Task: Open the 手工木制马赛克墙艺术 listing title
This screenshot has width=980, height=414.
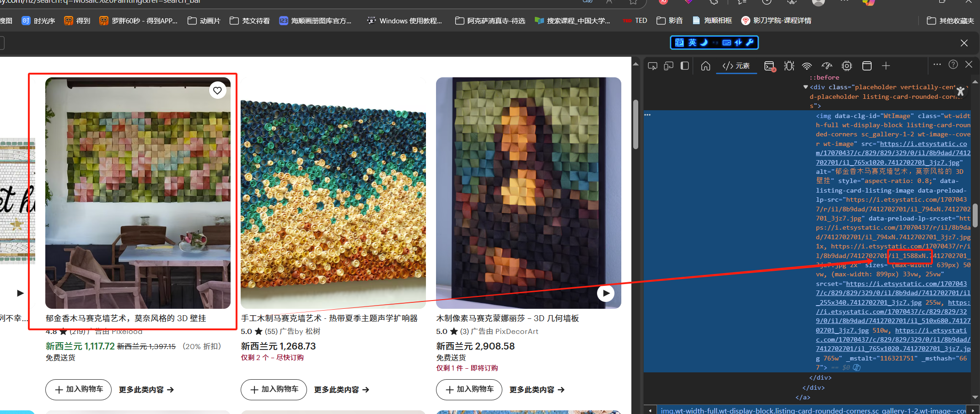Action: pyautogui.click(x=329, y=318)
